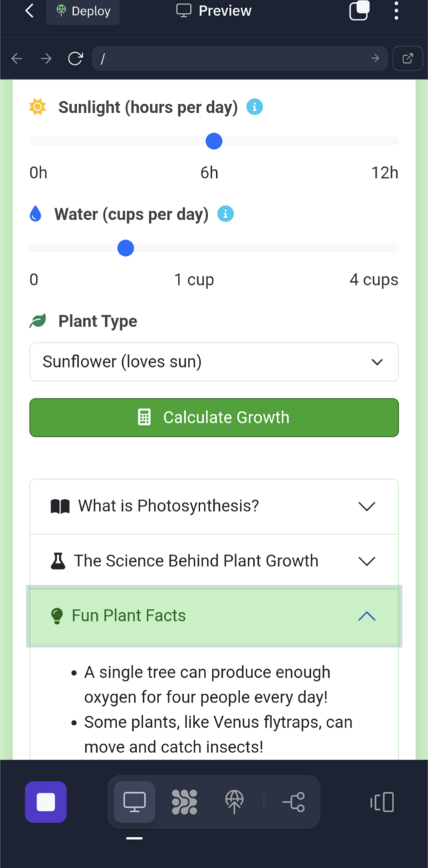The height and width of the screenshot is (868, 428).
Task: Click the URL path input field
Action: (x=239, y=59)
